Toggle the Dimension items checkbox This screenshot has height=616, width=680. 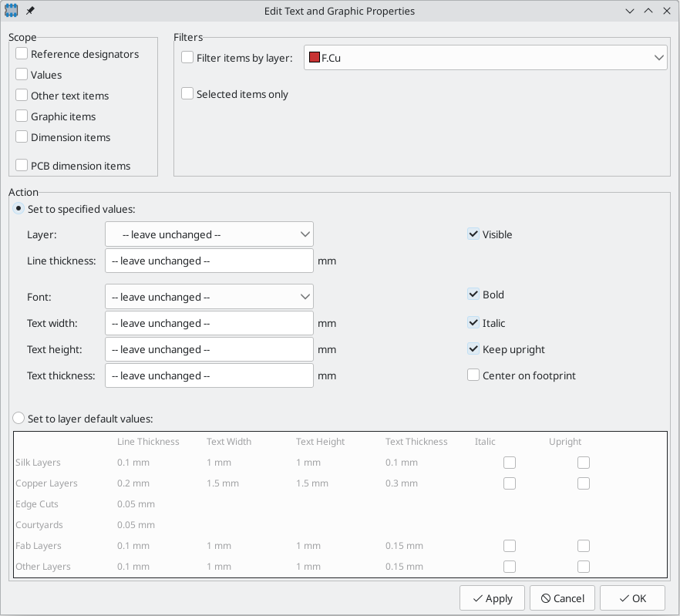[22, 137]
